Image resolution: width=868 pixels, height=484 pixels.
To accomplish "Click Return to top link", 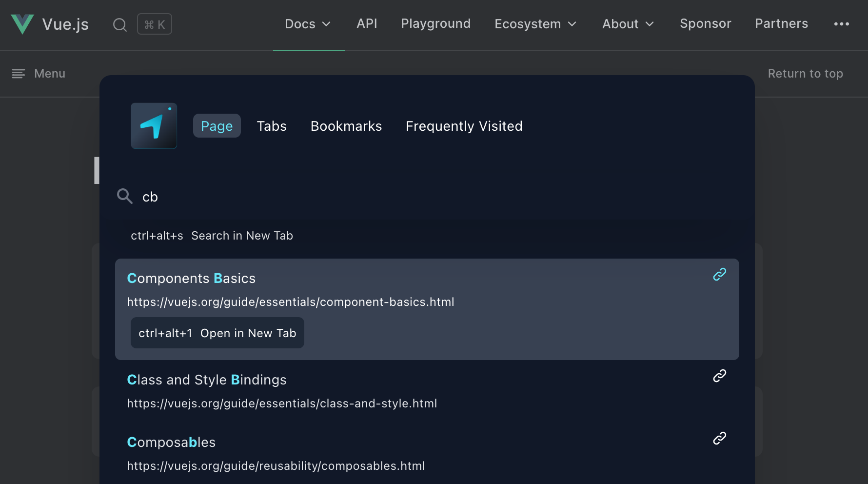I will point(806,74).
